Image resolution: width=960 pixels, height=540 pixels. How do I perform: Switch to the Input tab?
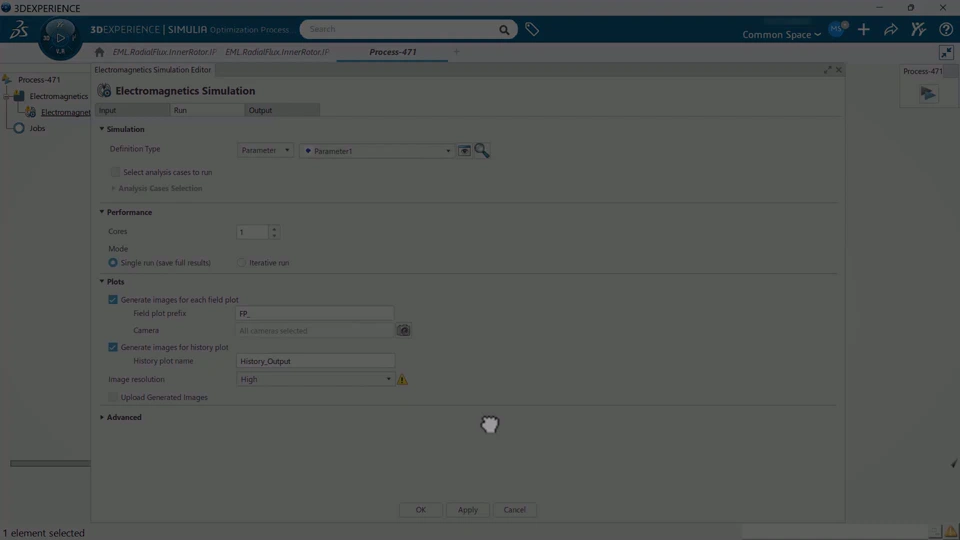(132, 110)
